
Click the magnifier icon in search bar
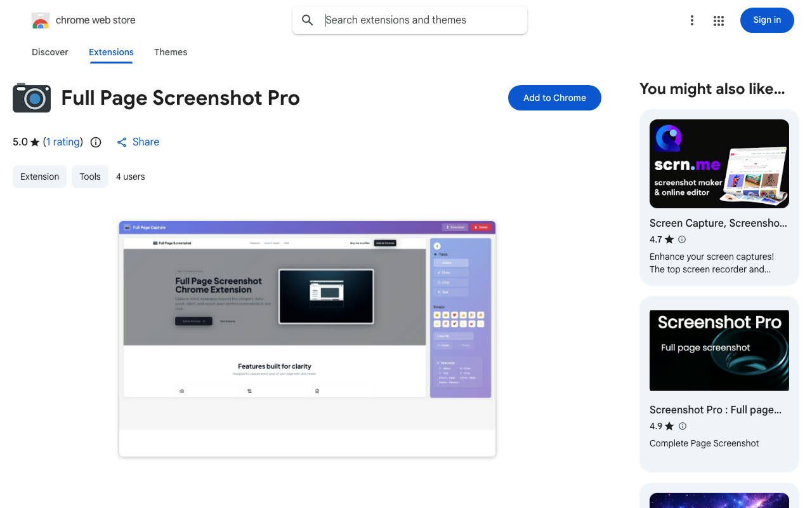(x=308, y=20)
